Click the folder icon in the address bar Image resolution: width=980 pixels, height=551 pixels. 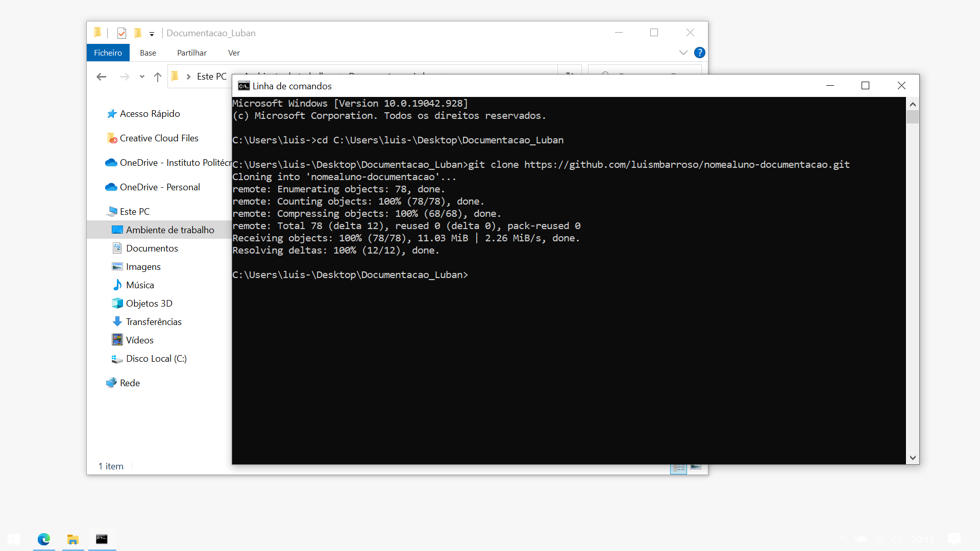pyautogui.click(x=175, y=76)
